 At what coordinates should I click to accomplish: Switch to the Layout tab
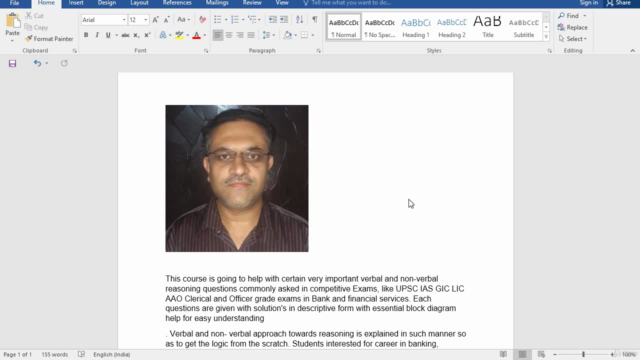click(x=139, y=3)
